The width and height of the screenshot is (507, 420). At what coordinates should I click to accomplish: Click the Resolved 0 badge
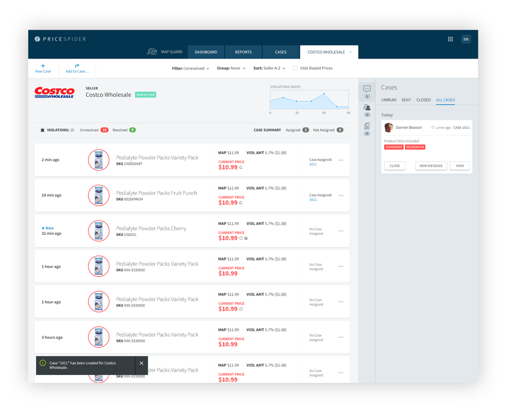click(132, 130)
